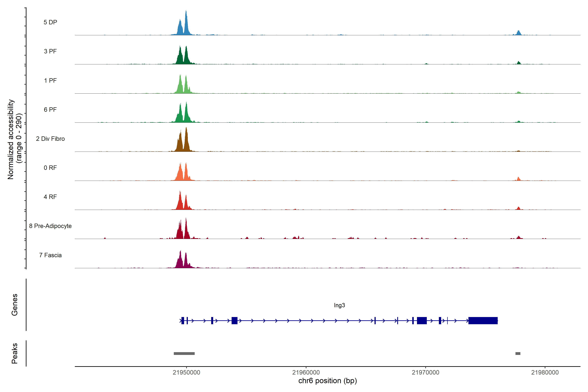Click the 21960000 axis tick label
This screenshot has width=588, height=392.
point(306,373)
